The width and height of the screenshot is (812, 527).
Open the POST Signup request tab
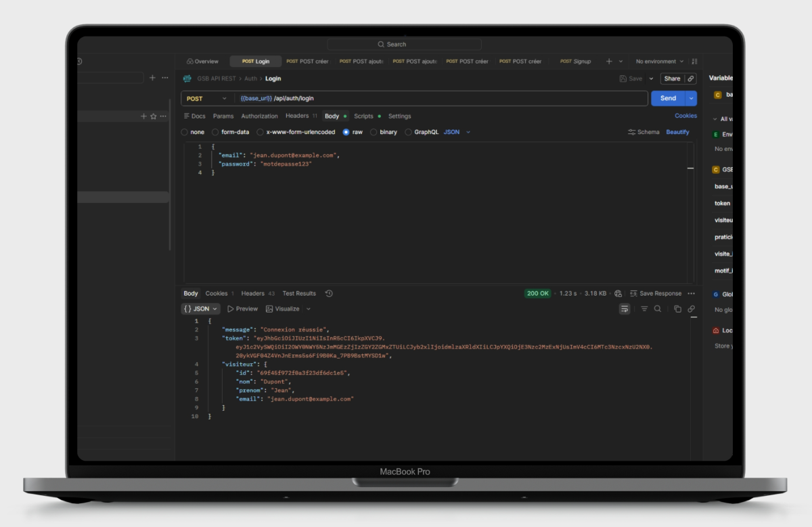pyautogui.click(x=575, y=62)
